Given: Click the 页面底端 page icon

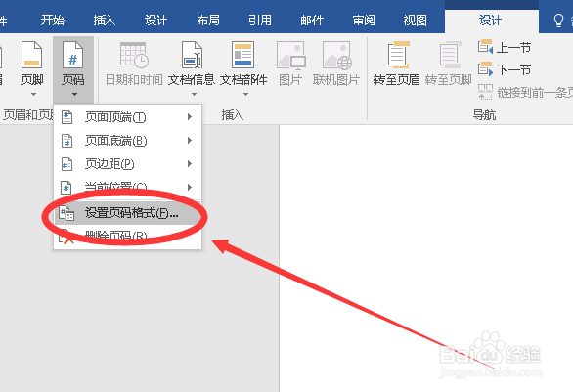Looking at the screenshot, I should [x=66, y=141].
